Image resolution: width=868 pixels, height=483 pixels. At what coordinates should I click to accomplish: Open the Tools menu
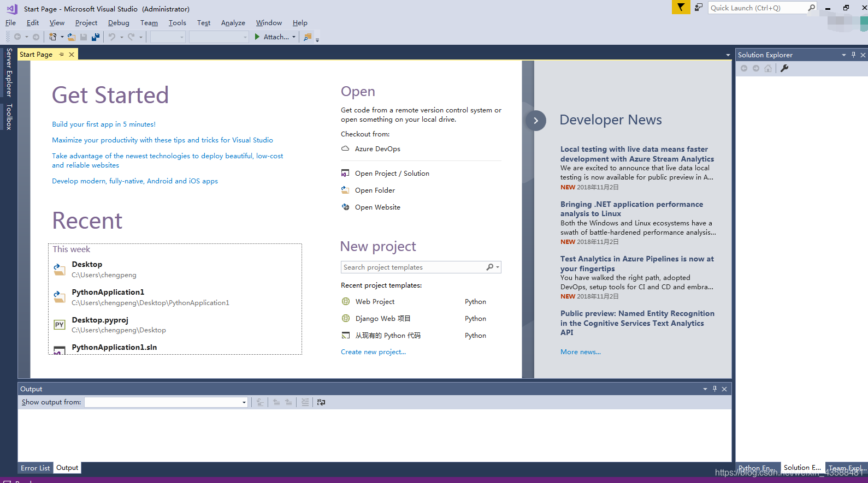[x=177, y=22]
